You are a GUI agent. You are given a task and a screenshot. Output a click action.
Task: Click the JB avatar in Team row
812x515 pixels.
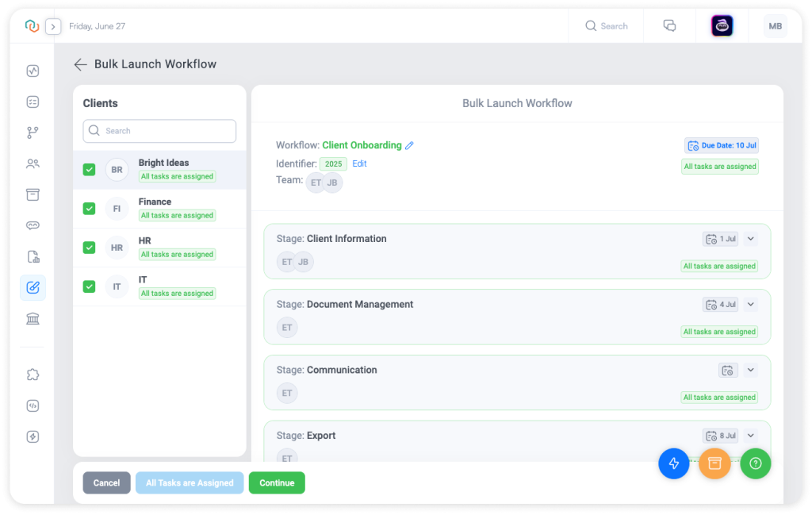click(x=332, y=183)
